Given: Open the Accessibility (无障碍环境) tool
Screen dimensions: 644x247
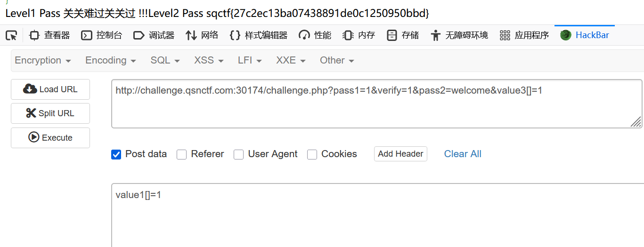Looking at the screenshot, I should (459, 35).
